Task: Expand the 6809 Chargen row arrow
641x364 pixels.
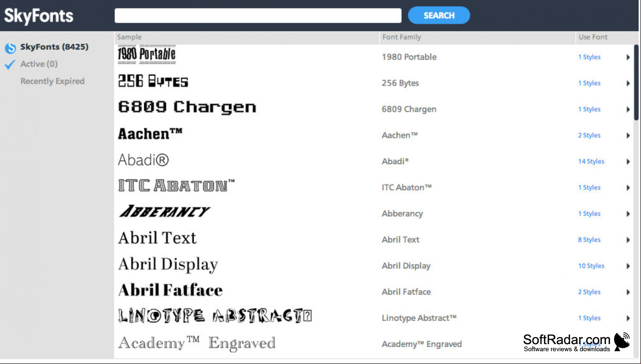Action: 628,109
